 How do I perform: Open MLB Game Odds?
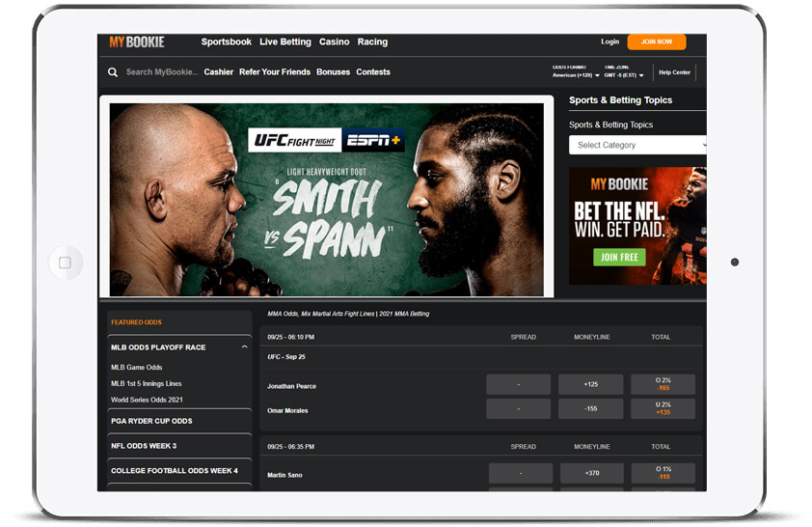click(x=136, y=368)
